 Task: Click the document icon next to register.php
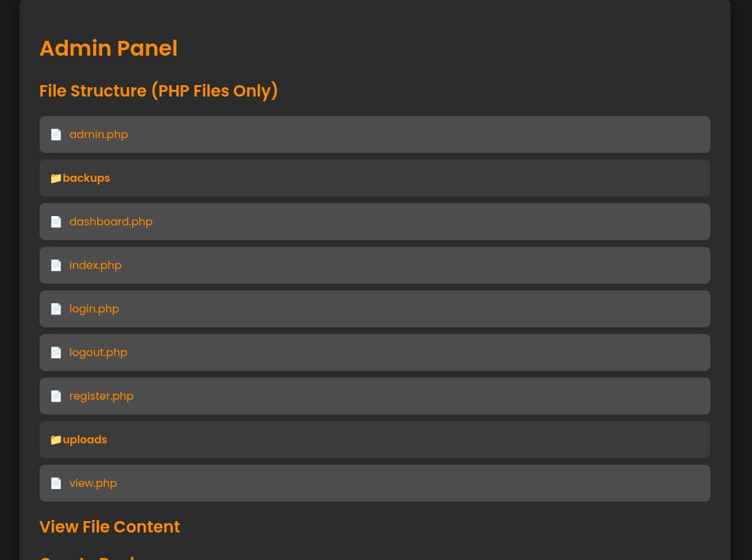56,396
